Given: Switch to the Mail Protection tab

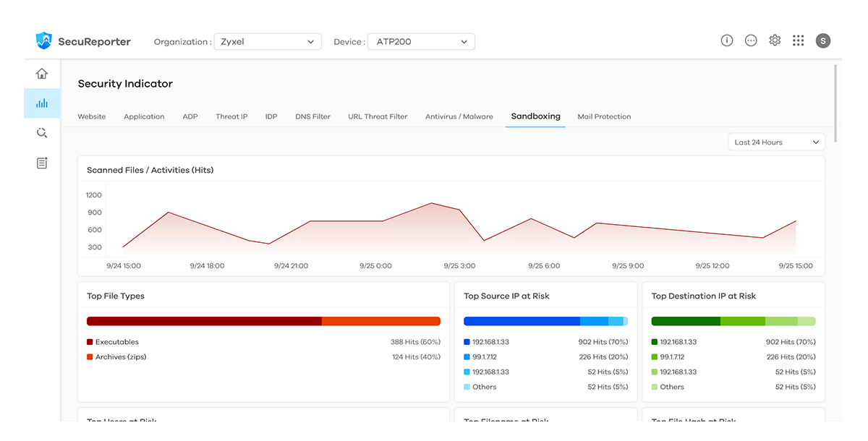Looking at the screenshot, I should click(x=604, y=116).
